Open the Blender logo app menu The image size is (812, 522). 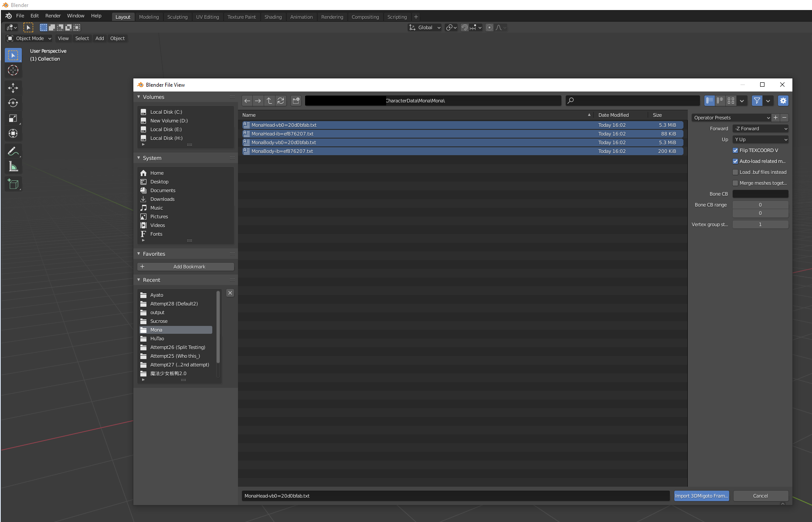click(8, 16)
